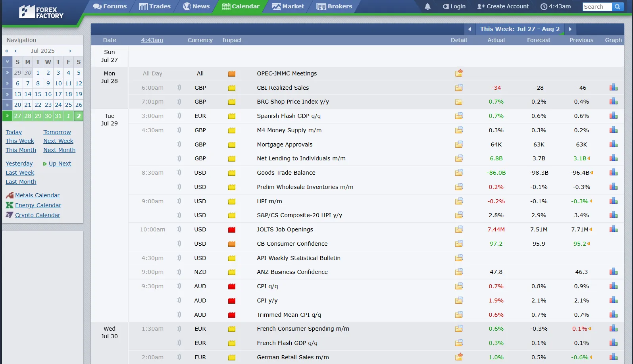
Task: Toggle sound alert for CB Consumer Confidence
Action: 179,244
